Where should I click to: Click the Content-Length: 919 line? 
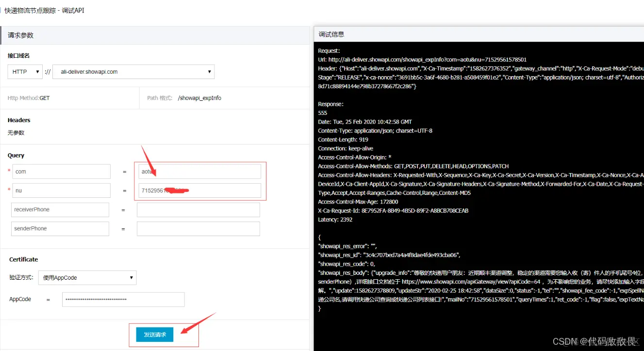(343, 140)
